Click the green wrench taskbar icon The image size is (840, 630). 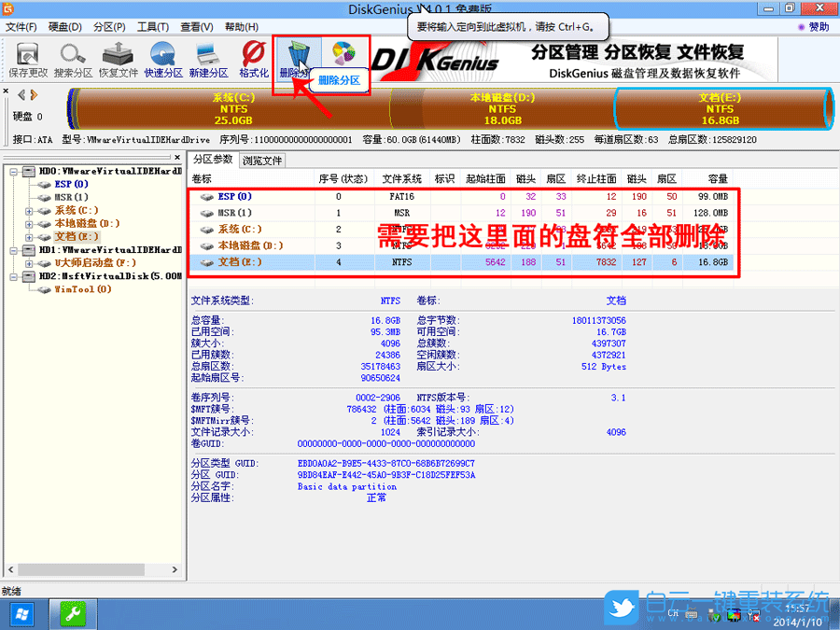click(x=73, y=614)
